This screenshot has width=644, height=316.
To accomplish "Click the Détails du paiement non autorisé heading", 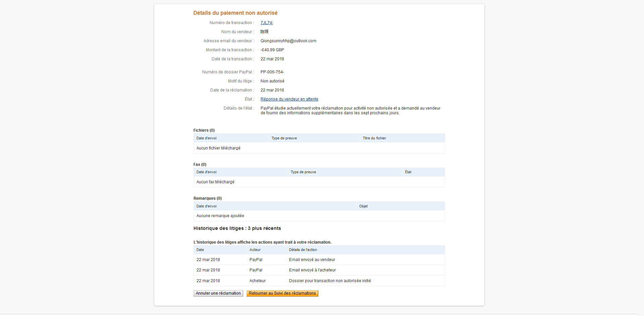I will (235, 13).
